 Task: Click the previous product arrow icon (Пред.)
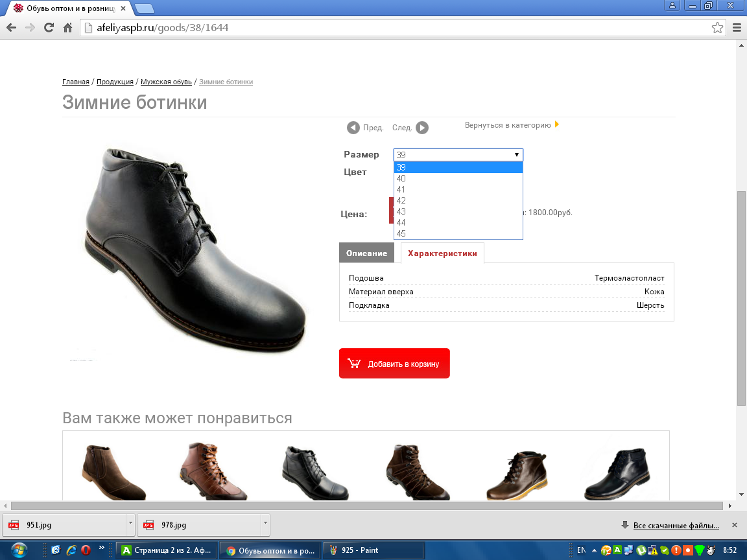coord(353,128)
